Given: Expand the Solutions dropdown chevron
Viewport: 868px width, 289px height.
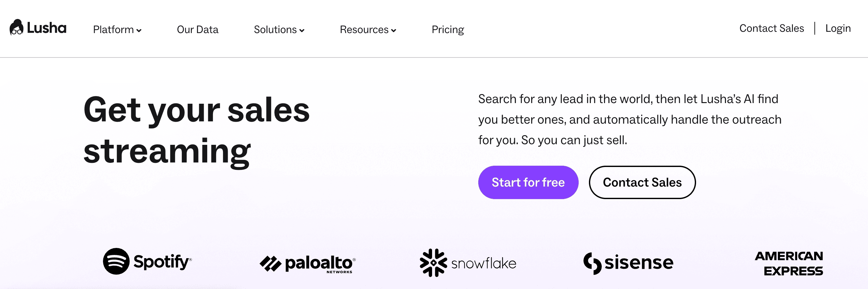Looking at the screenshot, I should [x=302, y=31].
